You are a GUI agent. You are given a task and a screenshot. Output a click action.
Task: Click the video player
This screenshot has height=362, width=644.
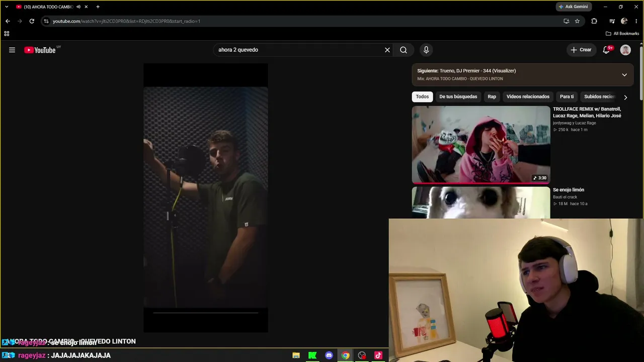[206, 198]
